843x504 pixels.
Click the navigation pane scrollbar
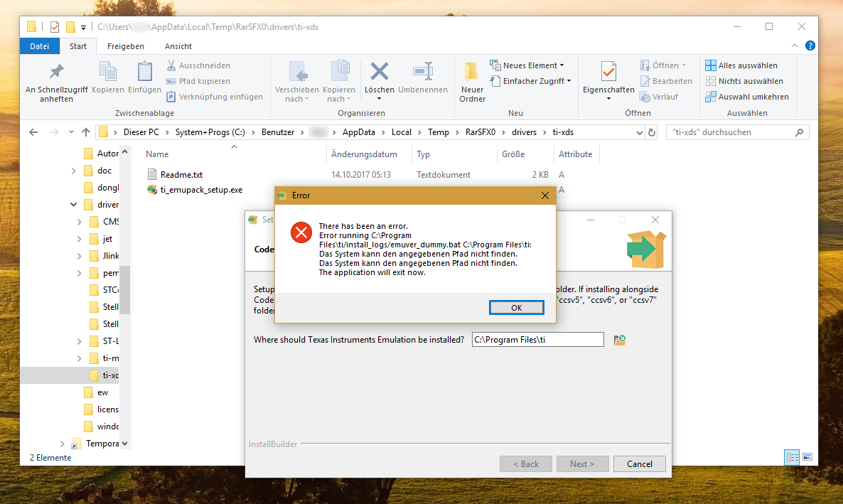(124, 289)
